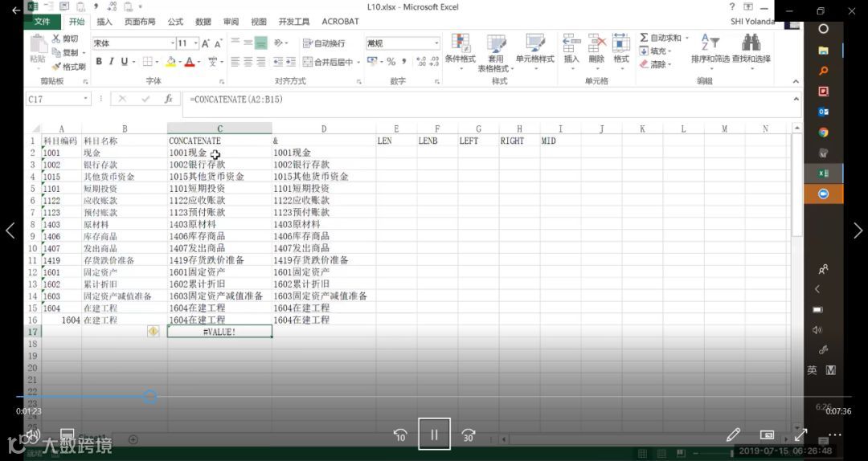Toggle Underline formatting
This screenshot has height=461, width=868.
(124, 61)
